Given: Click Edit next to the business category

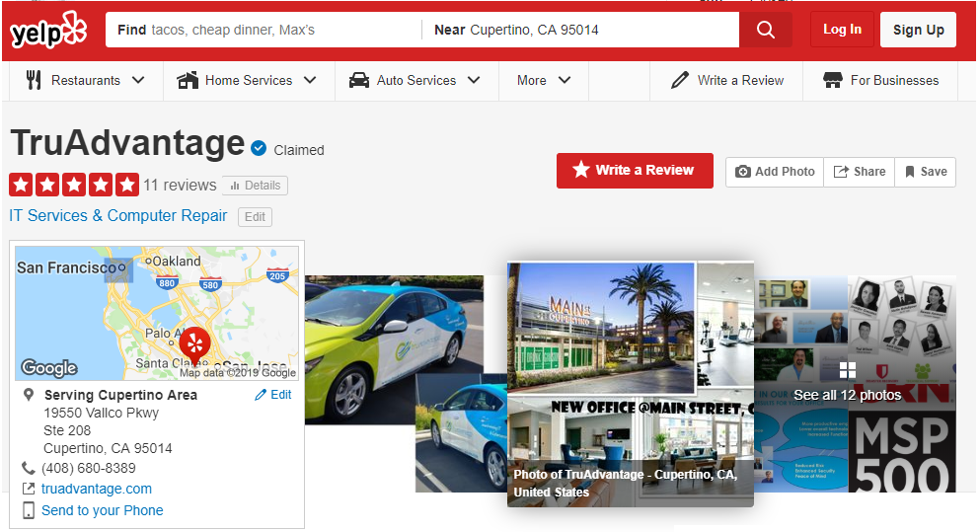Looking at the screenshot, I should pyautogui.click(x=255, y=217).
